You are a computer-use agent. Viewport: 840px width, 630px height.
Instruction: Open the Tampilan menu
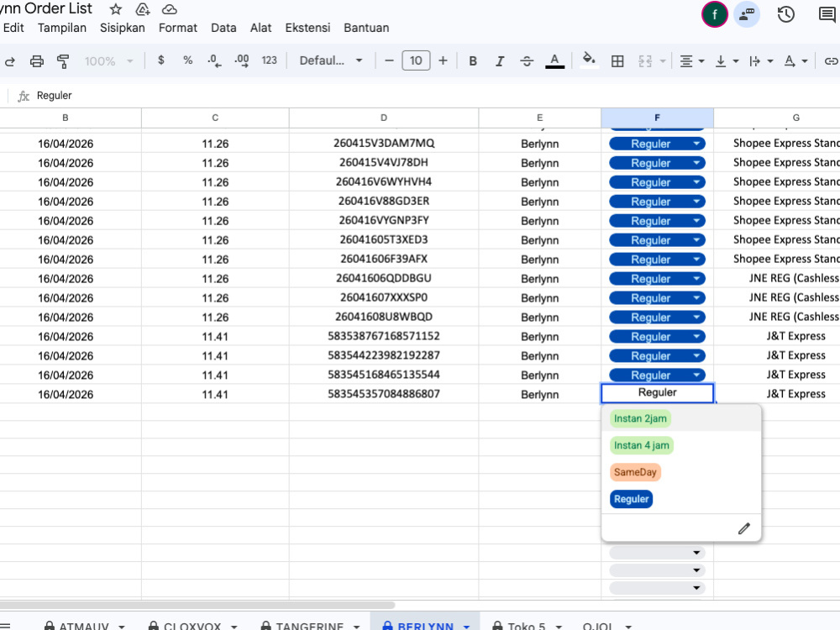click(61, 28)
